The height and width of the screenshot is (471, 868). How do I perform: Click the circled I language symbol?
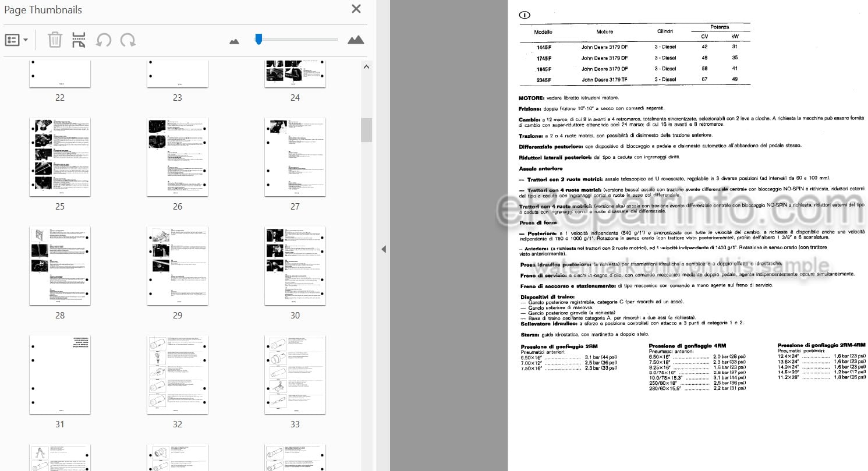pos(524,15)
